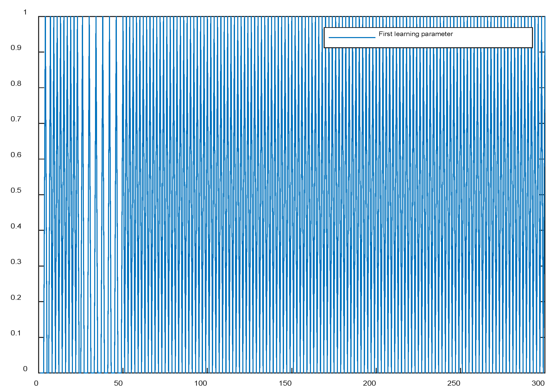Click the x-axis label 250
This screenshot has width=551, height=392.
coord(454,383)
